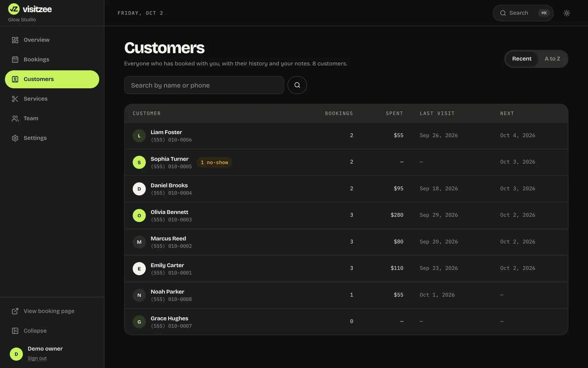Open Daniel Brooks customer row

point(346,189)
